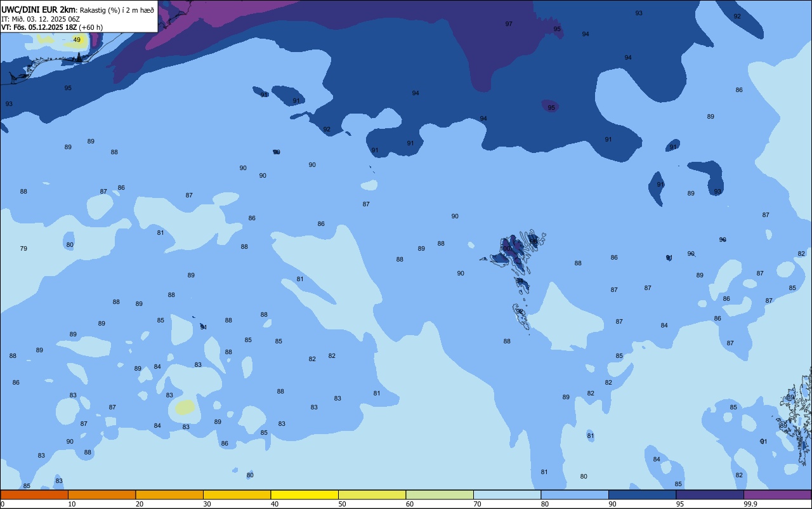Click the dark blue 90–95 legend swatch
The width and height of the screenshot is (812, 509).
point(642,494)
